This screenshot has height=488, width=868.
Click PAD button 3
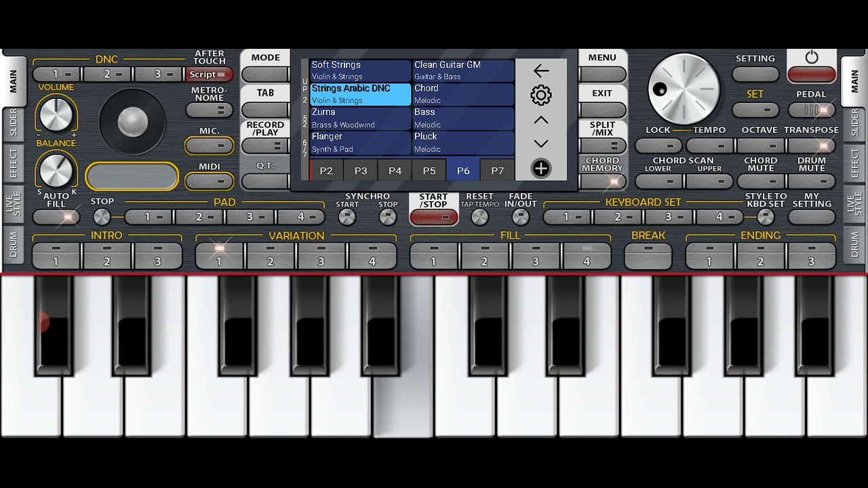[x=250, y=218]
